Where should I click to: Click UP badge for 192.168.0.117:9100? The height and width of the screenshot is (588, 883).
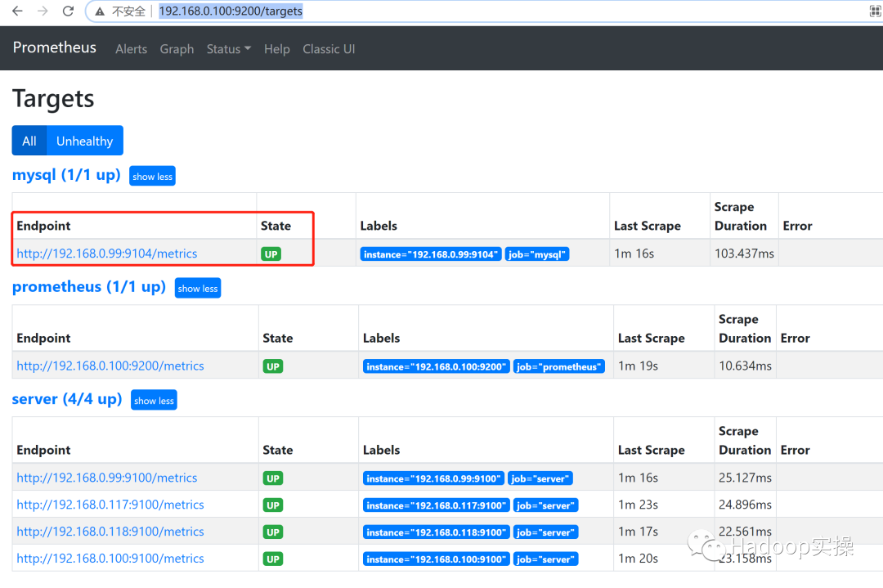tap(273, 505)
